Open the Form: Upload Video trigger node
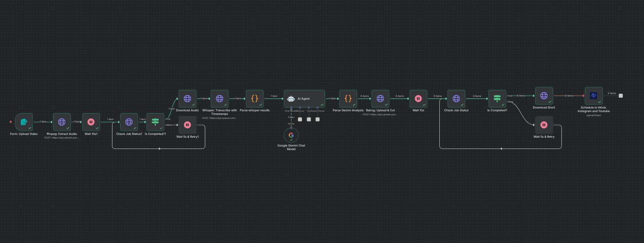Viewport: 644px width, 243px height. point(24,122)
